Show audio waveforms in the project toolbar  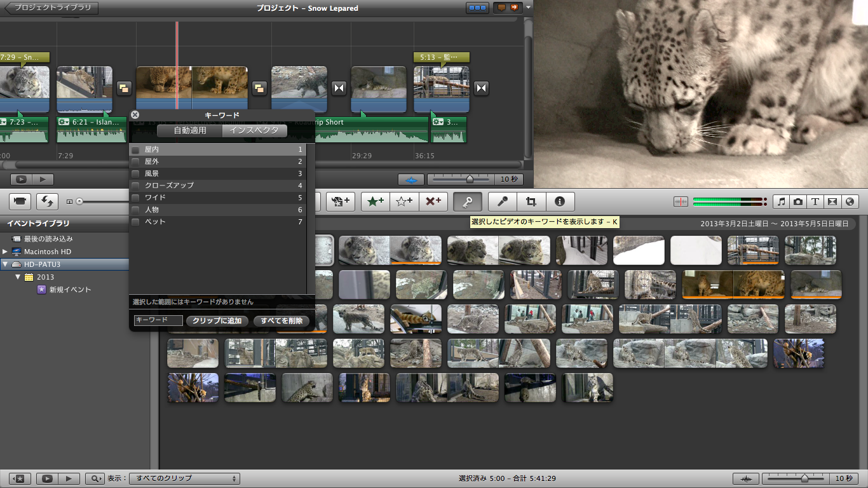(x=410, y=180)
